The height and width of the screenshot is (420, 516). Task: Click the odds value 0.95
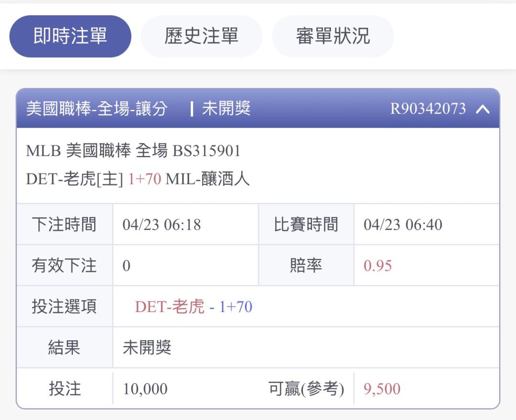377,266
